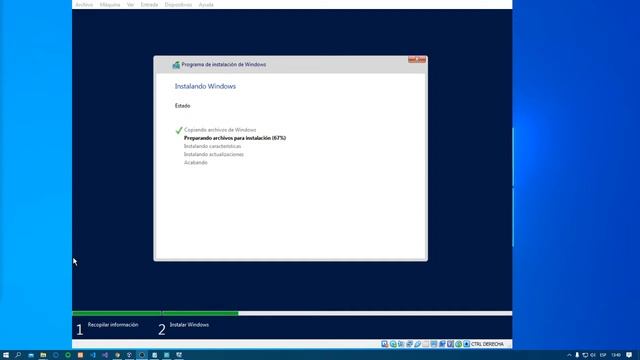Open the Ver menu
Viewport: 640px width, 360px height.
[x=130, y=4]
